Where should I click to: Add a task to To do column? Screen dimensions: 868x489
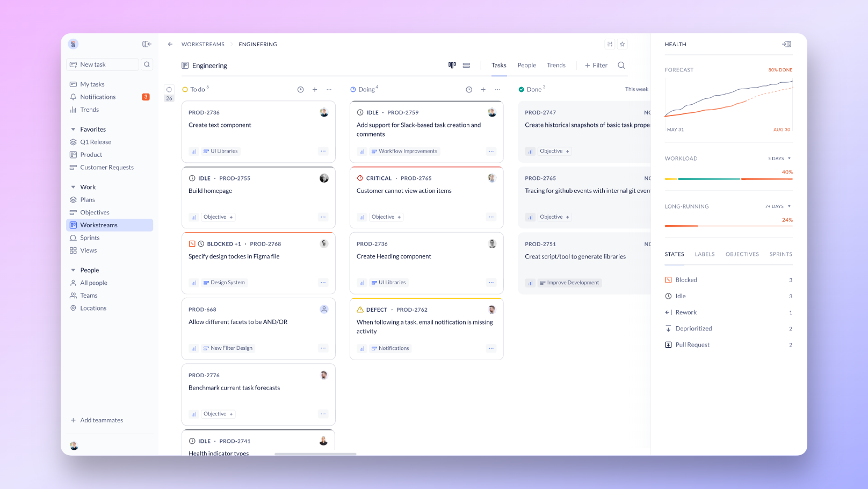click(315, 90)
